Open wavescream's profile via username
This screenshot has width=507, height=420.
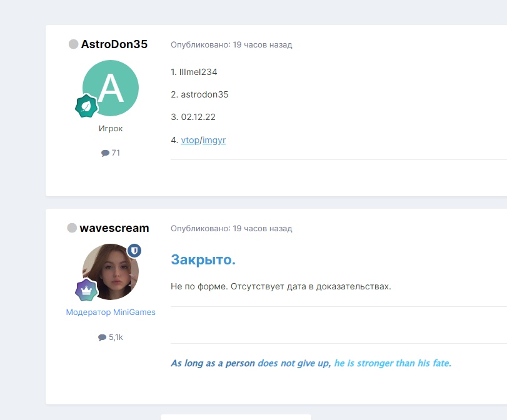click(114, 228)
